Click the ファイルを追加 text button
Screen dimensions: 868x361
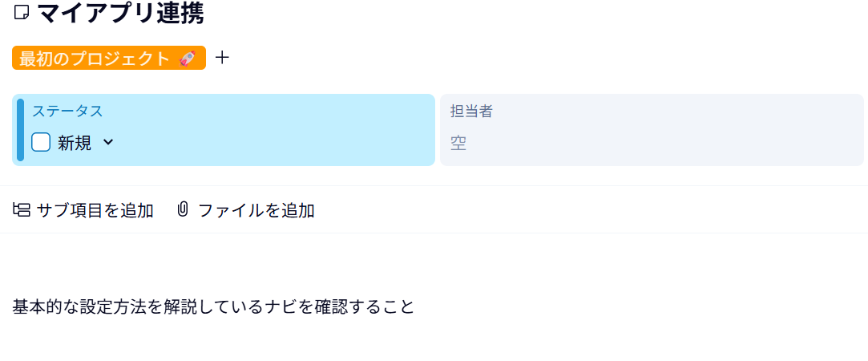(256, 211)
